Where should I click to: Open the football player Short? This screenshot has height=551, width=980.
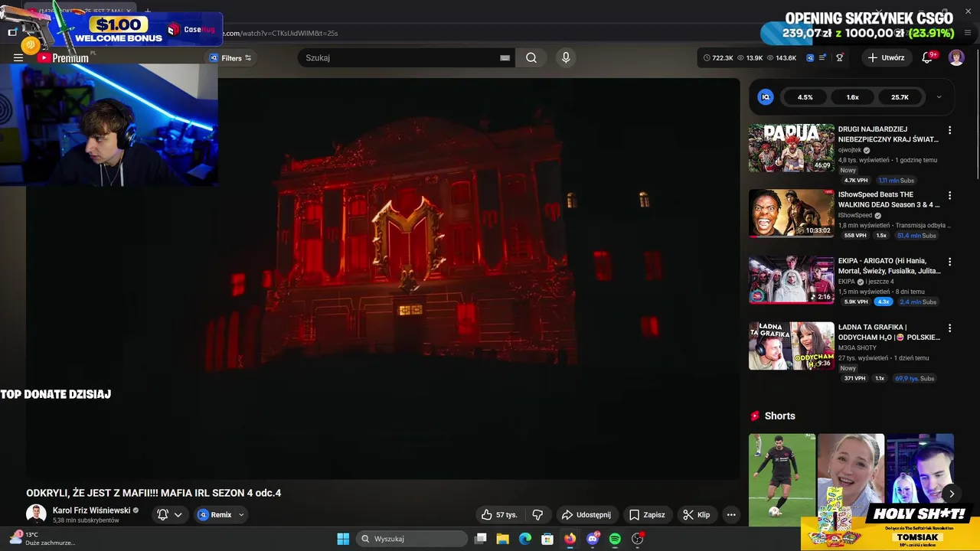tap(782, 480)
